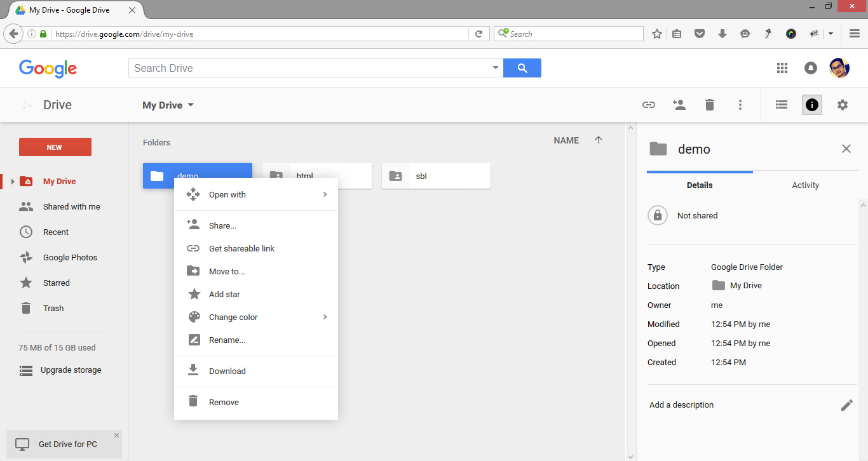
Task: Click the edit pencil for folder description
Action: 847,404
